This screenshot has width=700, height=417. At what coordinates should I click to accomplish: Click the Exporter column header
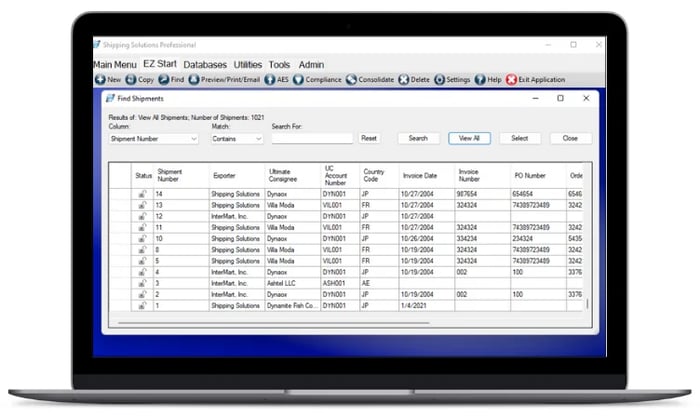pyautogui.click(x=237, y=175)
